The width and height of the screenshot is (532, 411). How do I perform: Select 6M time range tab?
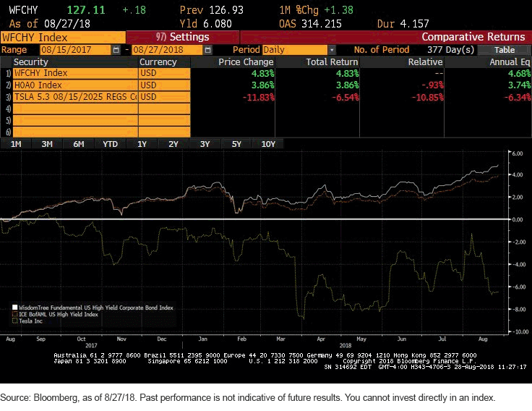79,144
